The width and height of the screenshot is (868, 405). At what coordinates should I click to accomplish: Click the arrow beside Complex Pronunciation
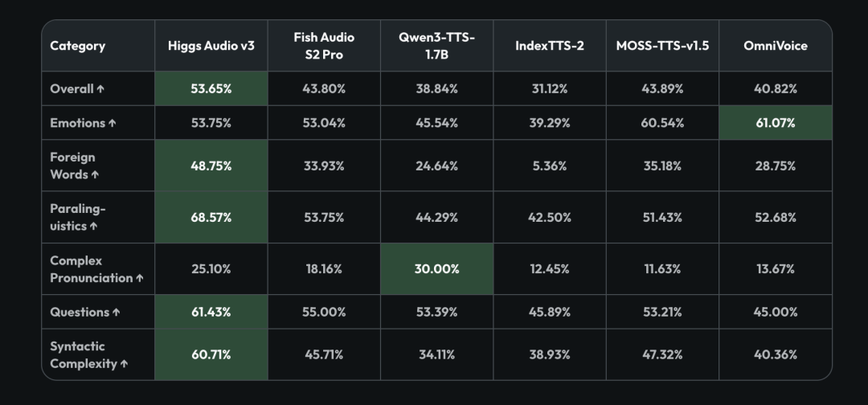pyautogui.click(x=140, y=278)
